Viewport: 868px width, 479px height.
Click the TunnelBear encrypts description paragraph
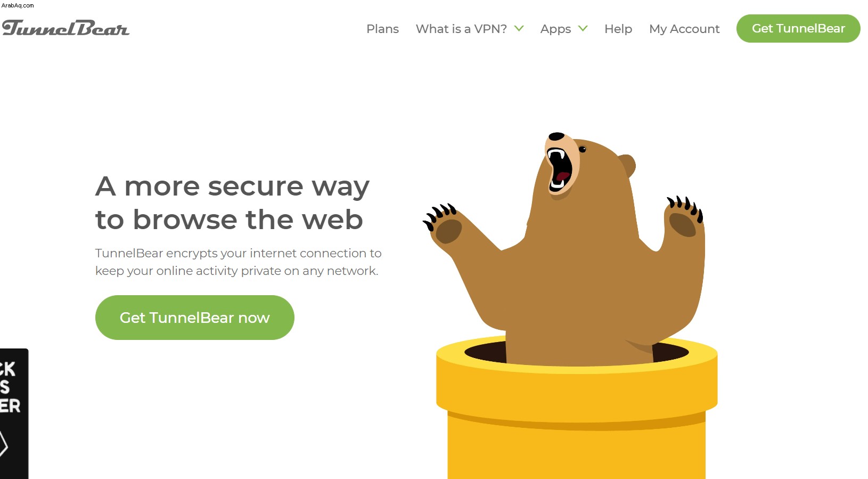click(x=238, y=262)
